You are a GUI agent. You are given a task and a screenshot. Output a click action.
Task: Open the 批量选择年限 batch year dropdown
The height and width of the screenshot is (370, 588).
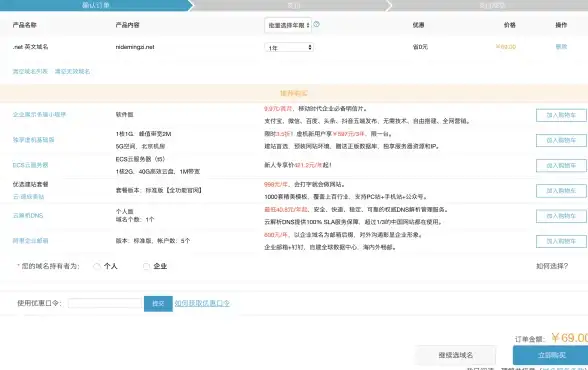(x=288, y=25)
